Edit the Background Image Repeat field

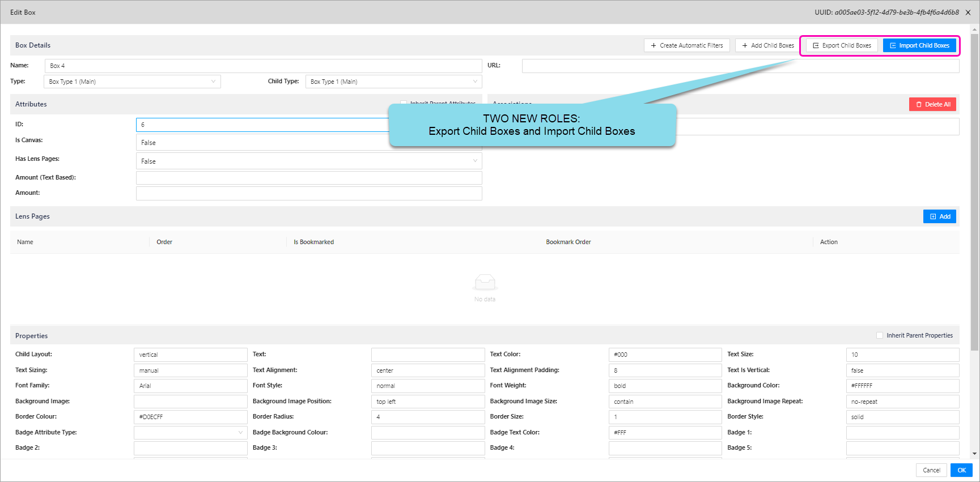pos(903,402)
